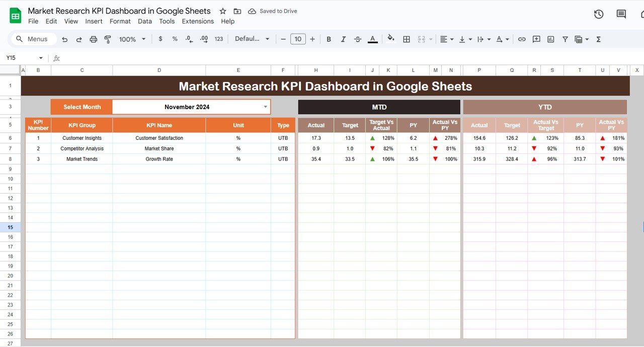Open horizontal align dropdown

coord(446,39)
